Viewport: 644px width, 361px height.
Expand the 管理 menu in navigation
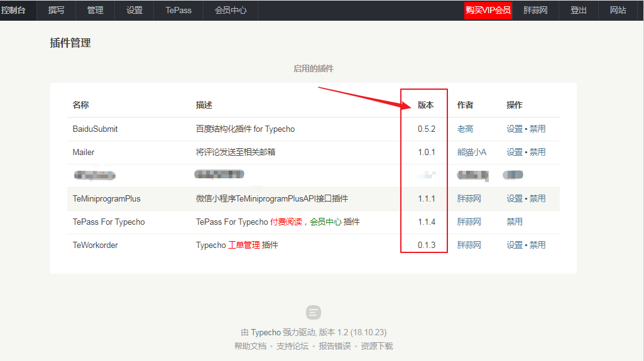coord(96,10)
